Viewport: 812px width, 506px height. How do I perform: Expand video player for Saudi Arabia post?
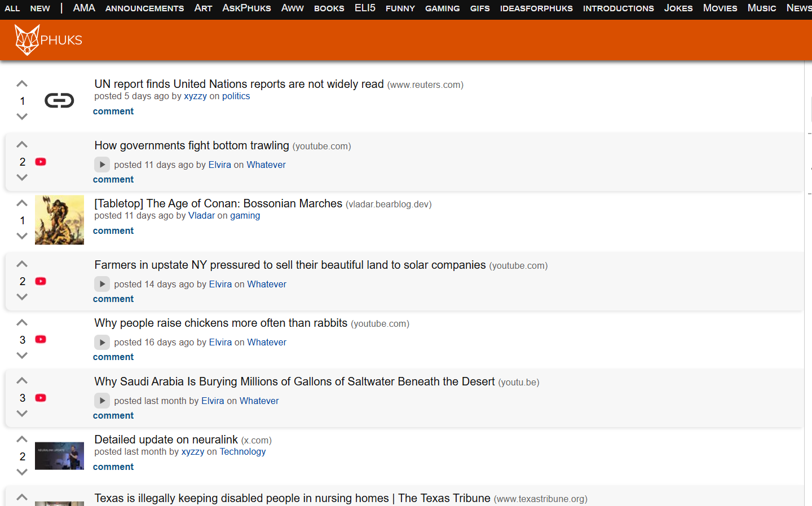[102, 401]
